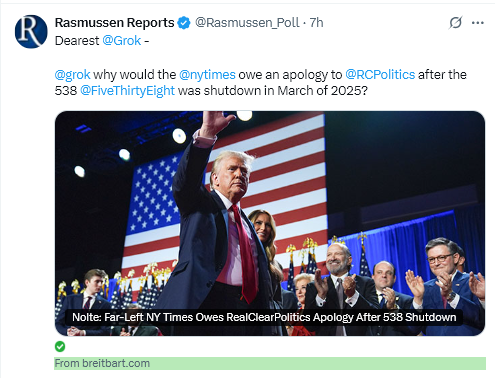Open the @Rasmussen_Poll handle
Screen dimensions: 495x378
tap(247, 23)
